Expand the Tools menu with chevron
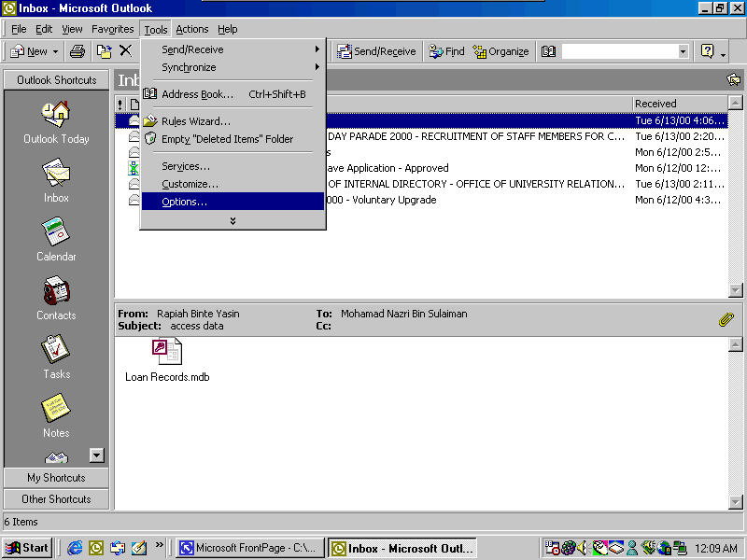747x560 pixels. click(233, 220)
